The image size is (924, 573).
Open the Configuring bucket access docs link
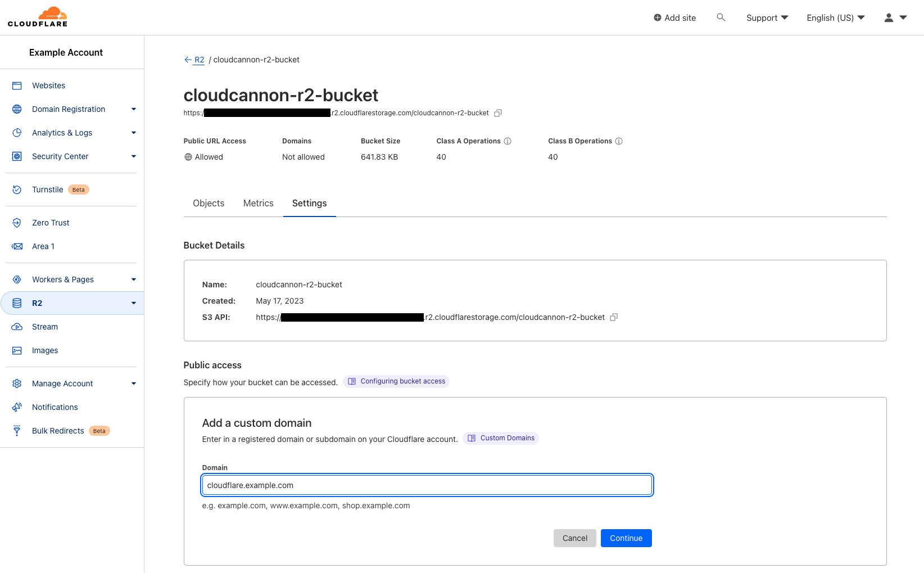pos(396,381)
